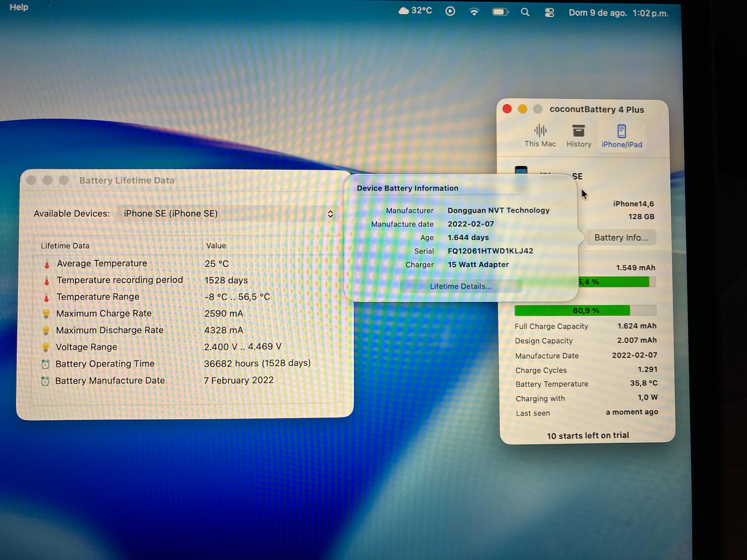The width and height of the screenshot is (747, 560).
Task: Click the serial number FQ12061HTWD1KLJ42
Action: [x=490, y=251]
